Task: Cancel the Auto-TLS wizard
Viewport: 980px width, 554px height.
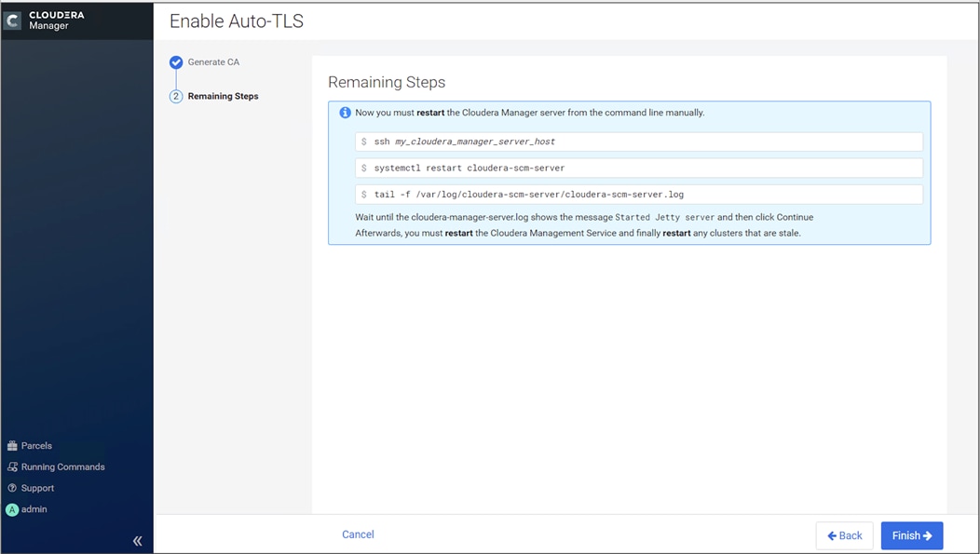Action: 358,534
